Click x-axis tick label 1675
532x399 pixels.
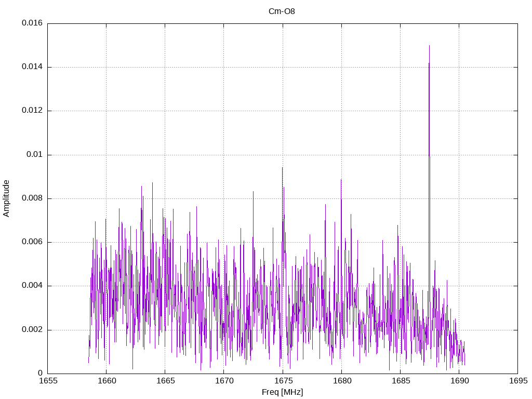tap(283, 381)
